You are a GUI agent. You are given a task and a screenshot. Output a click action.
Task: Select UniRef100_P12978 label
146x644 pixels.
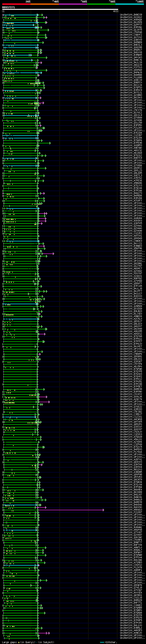click(x=131, y=567)
